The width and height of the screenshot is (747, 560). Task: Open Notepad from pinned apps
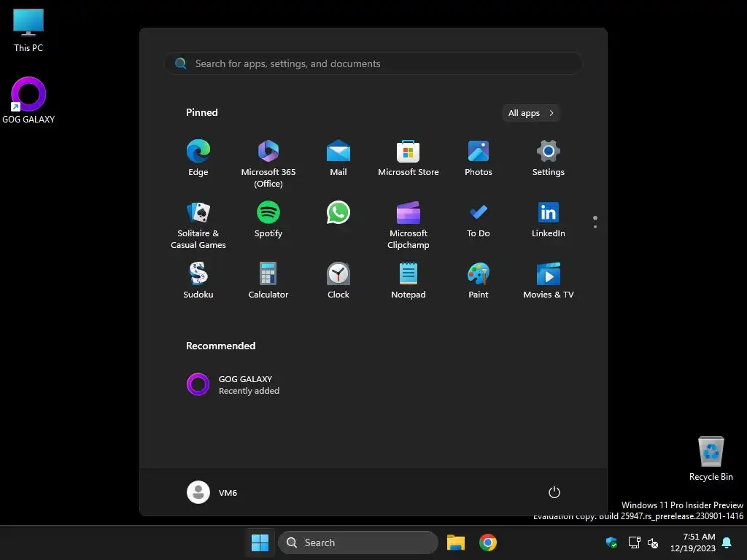pyautogui.click(x=409, y=281)
